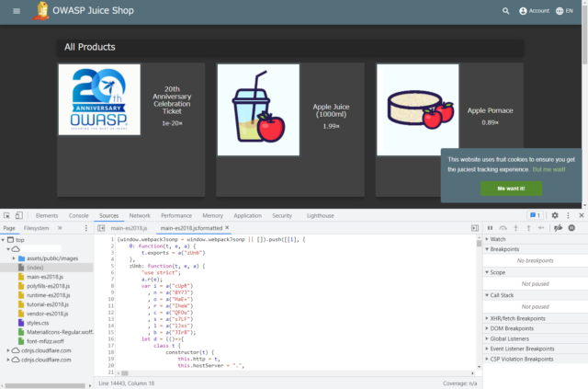Open the search magnifier icon
Image resolution: width=588 pixels, height=389 pixels.
click(506, 11)
